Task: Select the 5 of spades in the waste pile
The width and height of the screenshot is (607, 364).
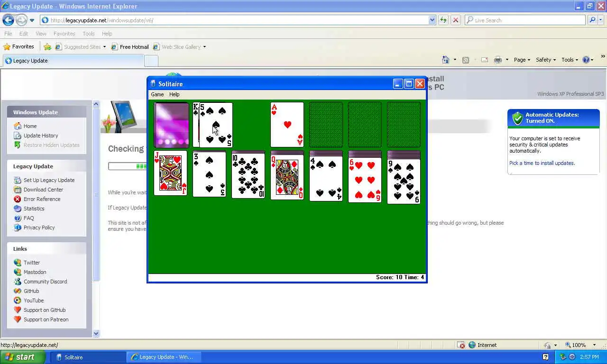Action: (x=216, y=125)
